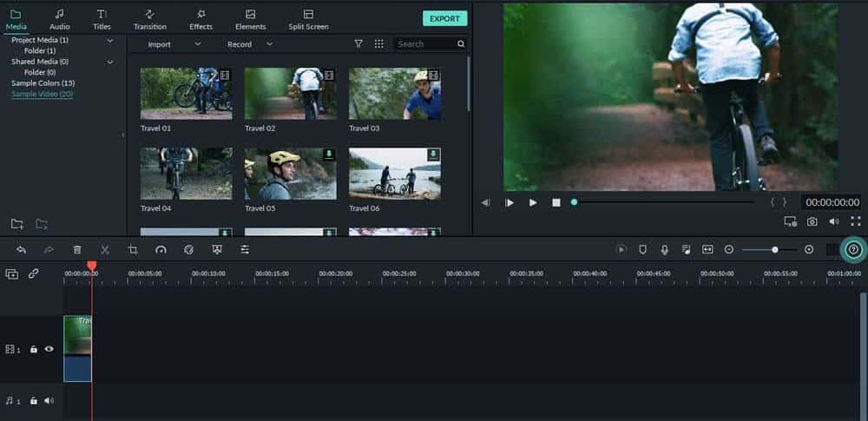Image resolution: width=868 pixels, height=421 pixels.
Task: Select the Travel 03 video thumbnail
Action: point(394,94)
